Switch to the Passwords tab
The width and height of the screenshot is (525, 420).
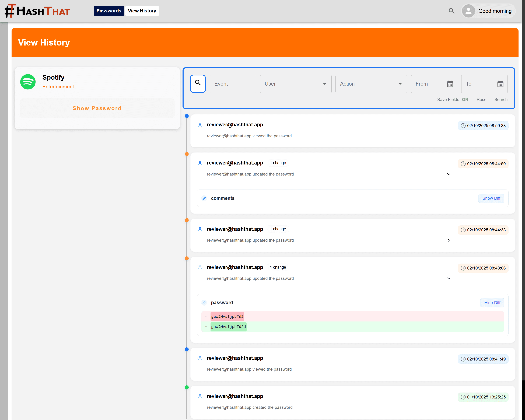(109, 11)
